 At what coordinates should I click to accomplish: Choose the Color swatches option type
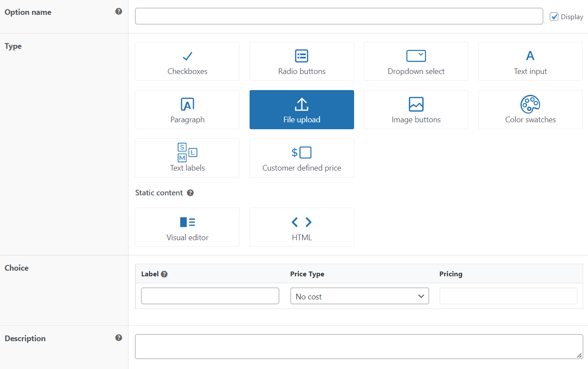tap(530, 110)
